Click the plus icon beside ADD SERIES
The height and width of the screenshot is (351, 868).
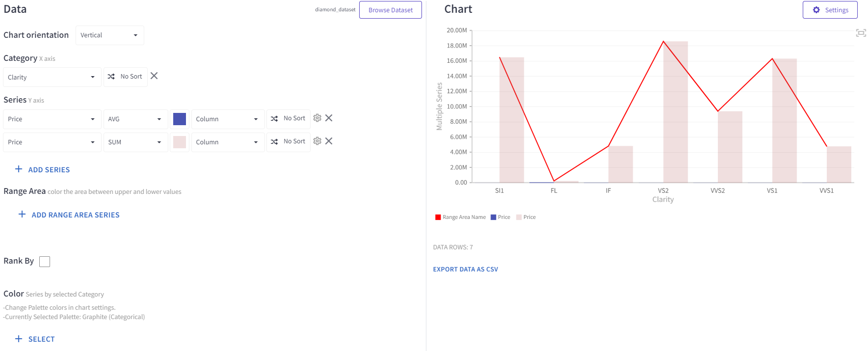[19, 169]
